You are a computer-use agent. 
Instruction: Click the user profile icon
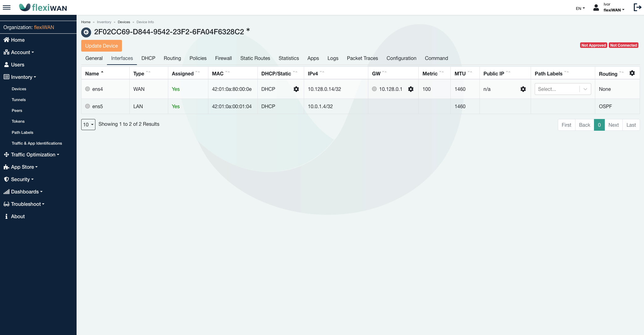[596, 7]
